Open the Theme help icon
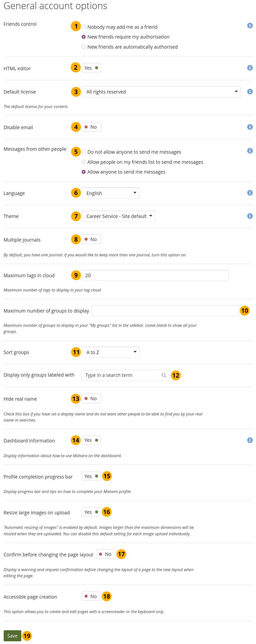 tap(250, 216)
